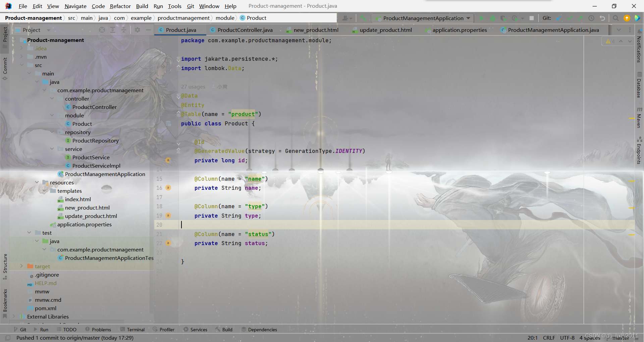
Task: Click the Profile run icon in toolbar
Action: [x=515, y=18]
